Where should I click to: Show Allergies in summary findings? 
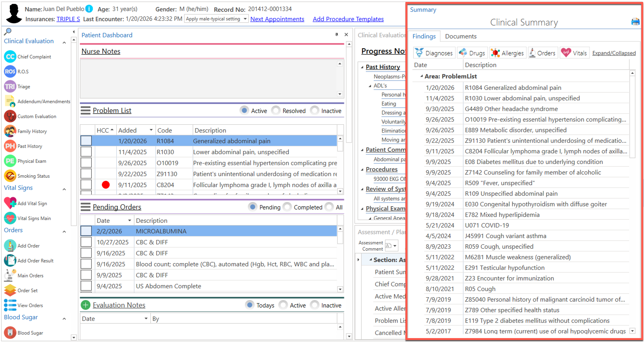pos(508,53)
